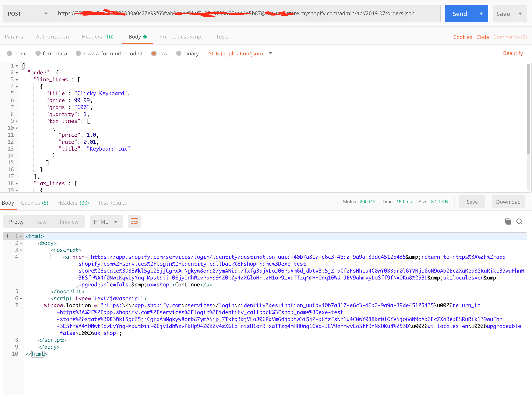Collapse the fold arrow on request line 2
The width and height of the screenshot is (532, 395).
point(17,73)
